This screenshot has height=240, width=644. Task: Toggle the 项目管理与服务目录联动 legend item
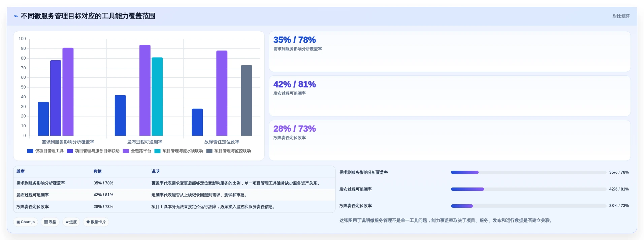(x=93, y=151)
